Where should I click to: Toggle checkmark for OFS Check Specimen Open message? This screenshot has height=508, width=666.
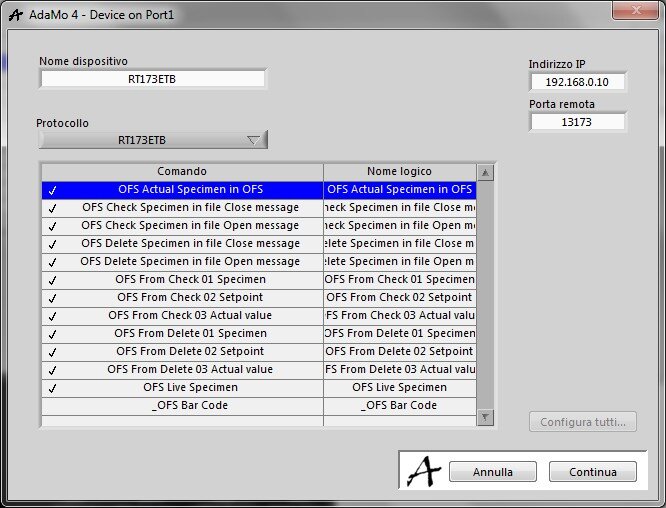52,226
